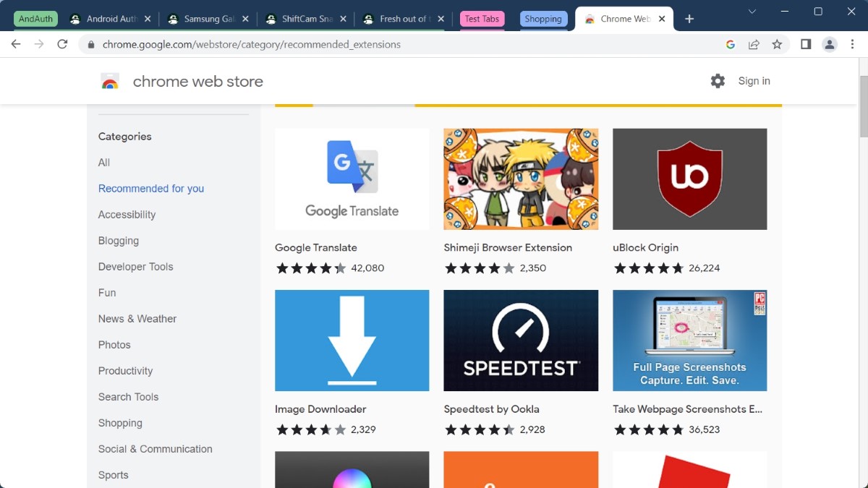Open the Sports category
This screenshot has height=488, width=868.
114,475
